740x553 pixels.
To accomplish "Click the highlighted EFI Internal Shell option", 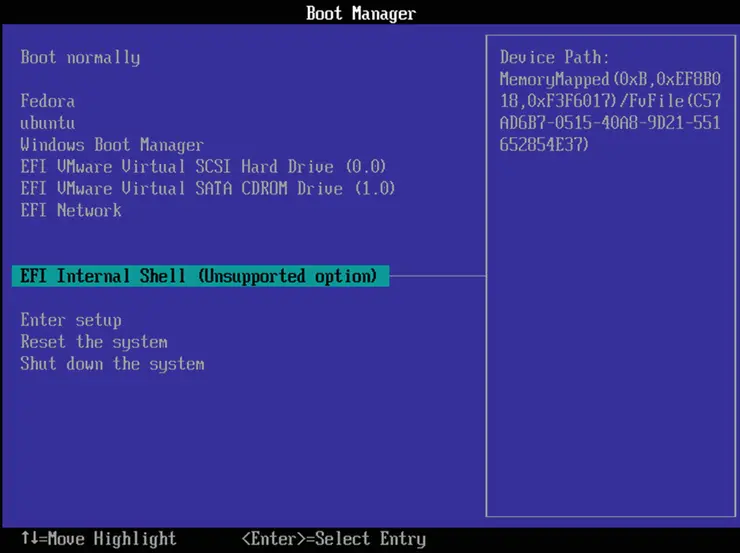I will [x=199, y=277].
